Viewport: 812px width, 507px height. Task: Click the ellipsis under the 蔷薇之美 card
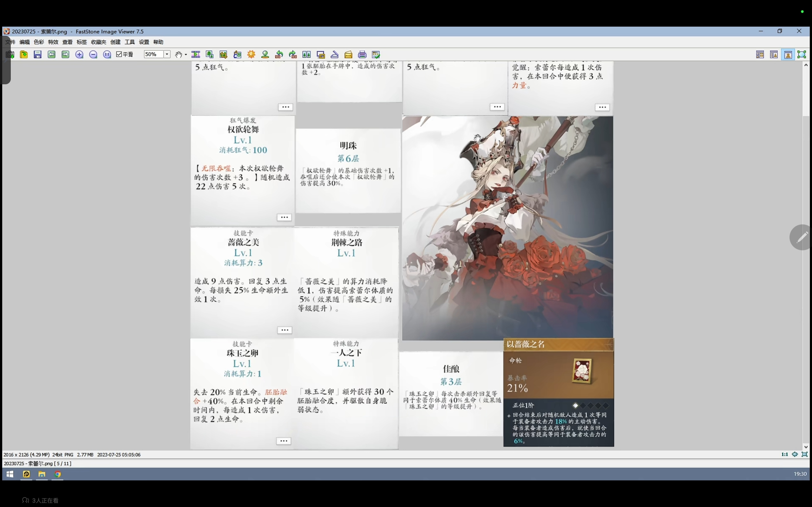[x=285, y=330]
